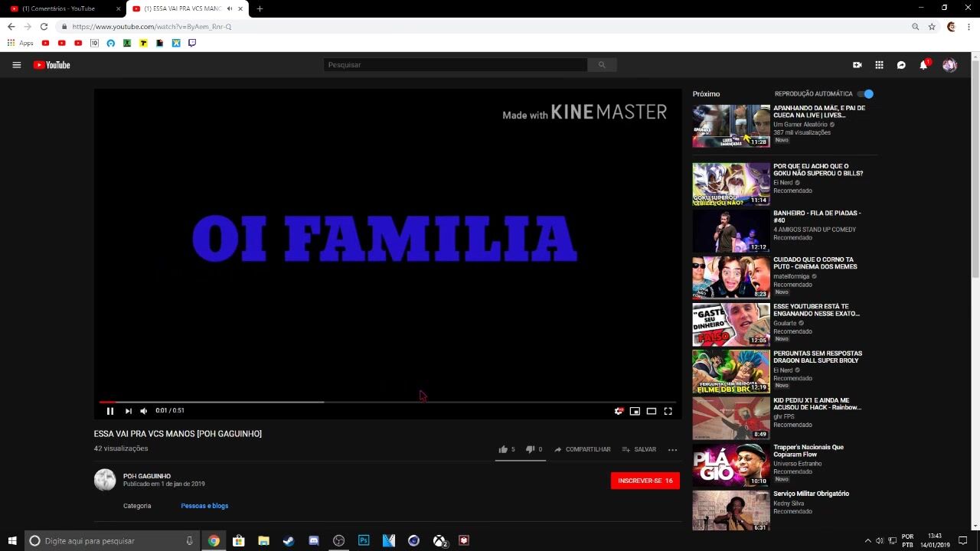Enter fullscreen video mode
The height and width of the screenshot is (551, 980).
coord(668,411)
